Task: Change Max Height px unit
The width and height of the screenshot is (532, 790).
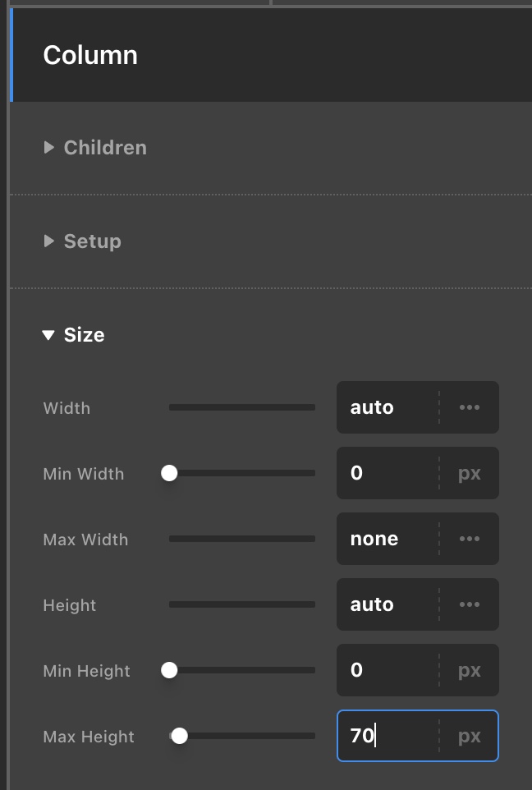Action: pos(470,736)
